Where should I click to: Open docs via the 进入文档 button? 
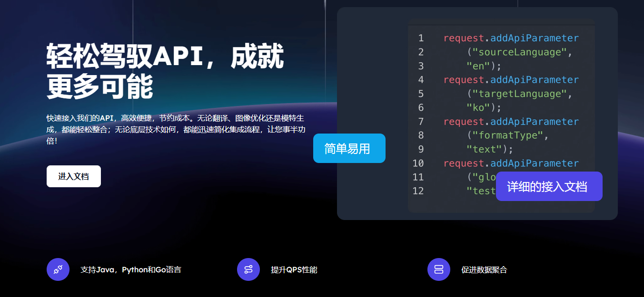click(x=74, y=176)
